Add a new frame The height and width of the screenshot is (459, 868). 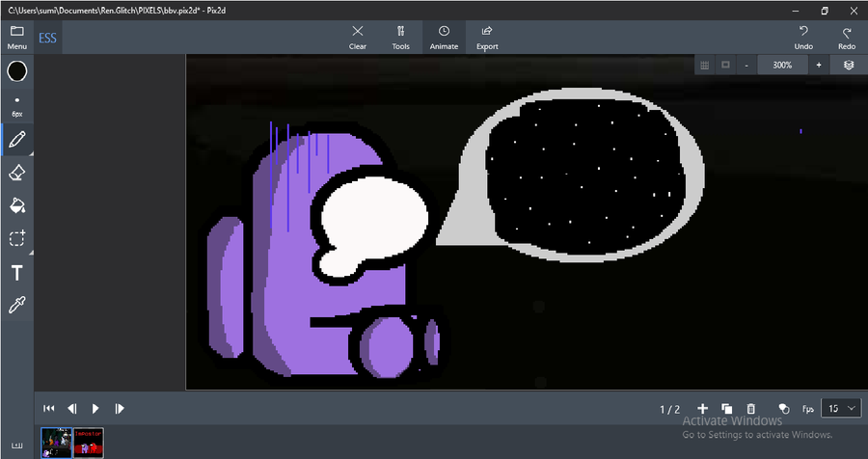(x=702, y=409)
